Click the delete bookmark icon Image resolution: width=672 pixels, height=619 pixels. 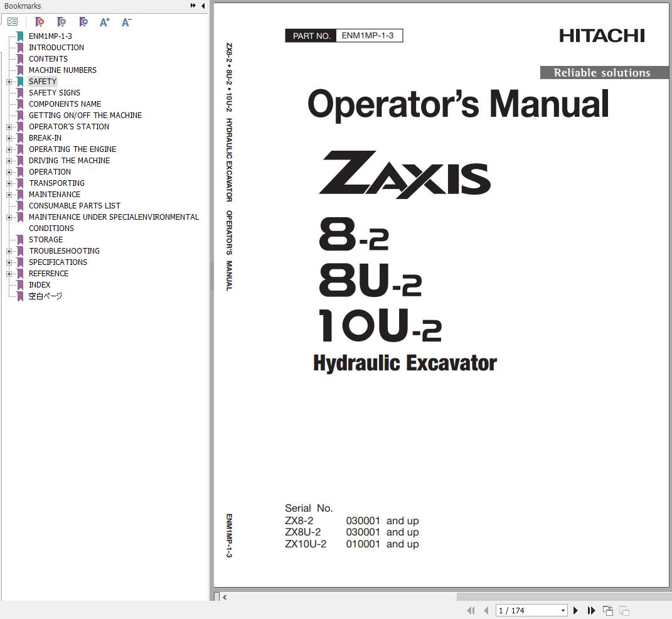coord(40,21)
